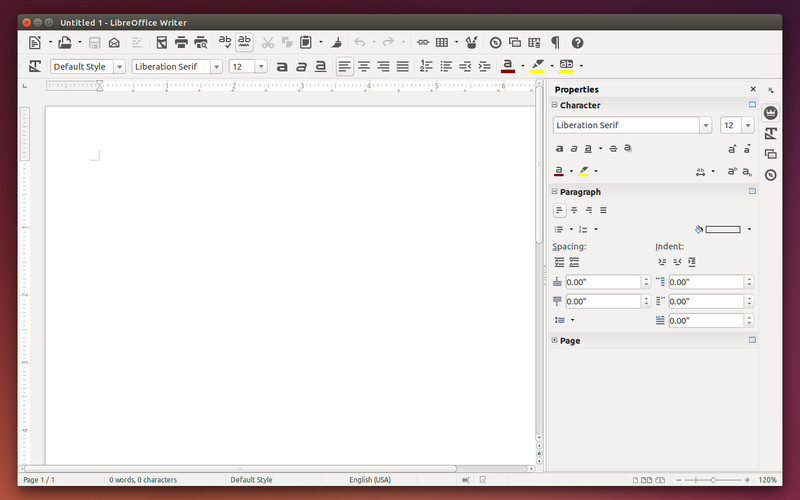Image resolution: width=800 pixels, height=500 pixels.
Task: Toggle numbered list in formatting toolbar
Action: pos(426,66)
